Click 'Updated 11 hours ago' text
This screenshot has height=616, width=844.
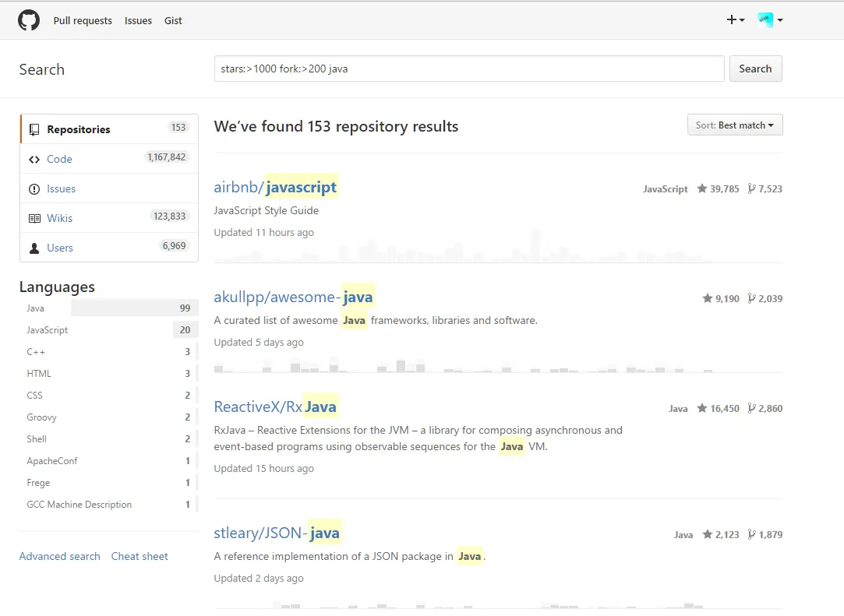point(263,232)
